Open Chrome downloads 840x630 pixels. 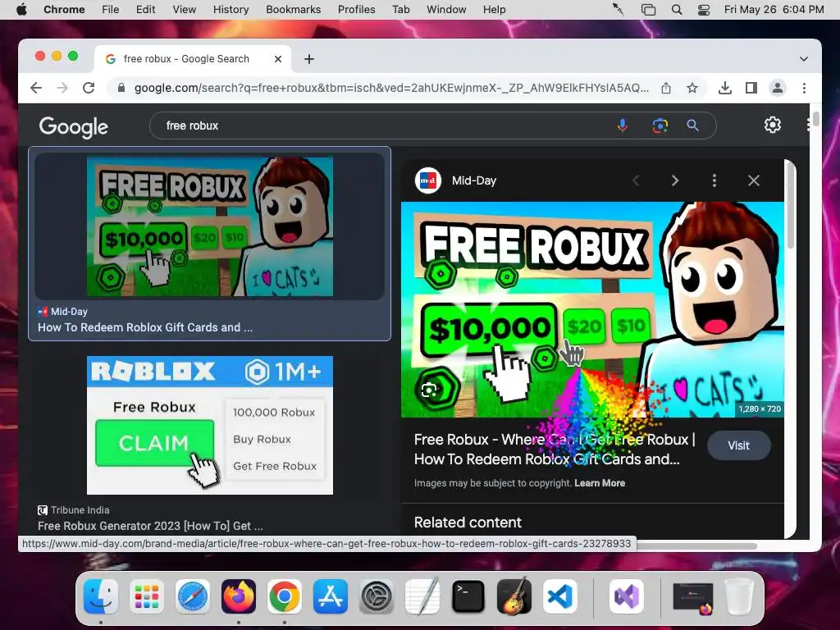pyautogui.click(x=725, y=88)
